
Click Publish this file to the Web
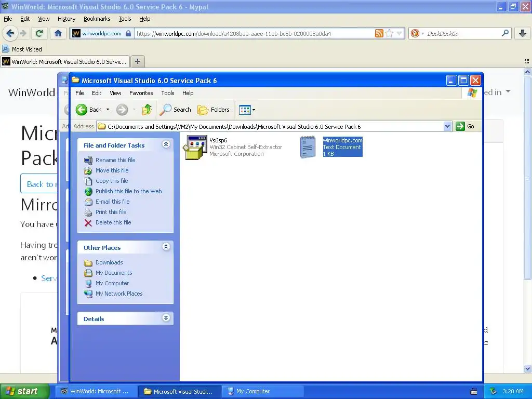[x=129, y=191]
